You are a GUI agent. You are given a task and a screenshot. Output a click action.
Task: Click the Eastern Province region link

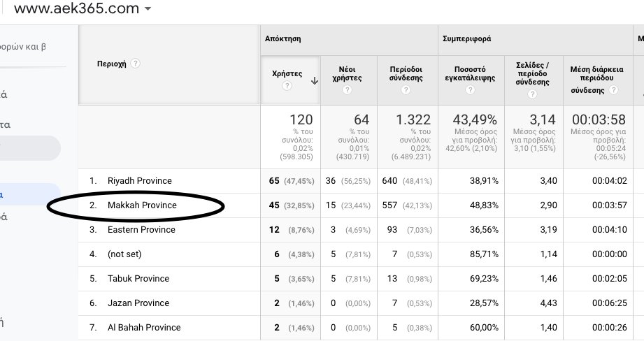pyautogui.click(x=141, y=230)
